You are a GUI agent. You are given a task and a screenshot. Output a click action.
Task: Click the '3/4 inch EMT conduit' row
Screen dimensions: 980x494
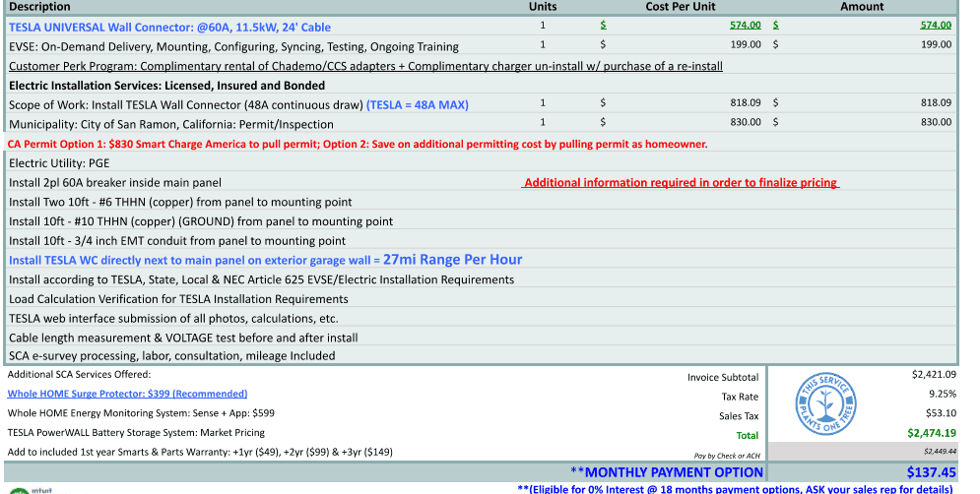(177, 240)
